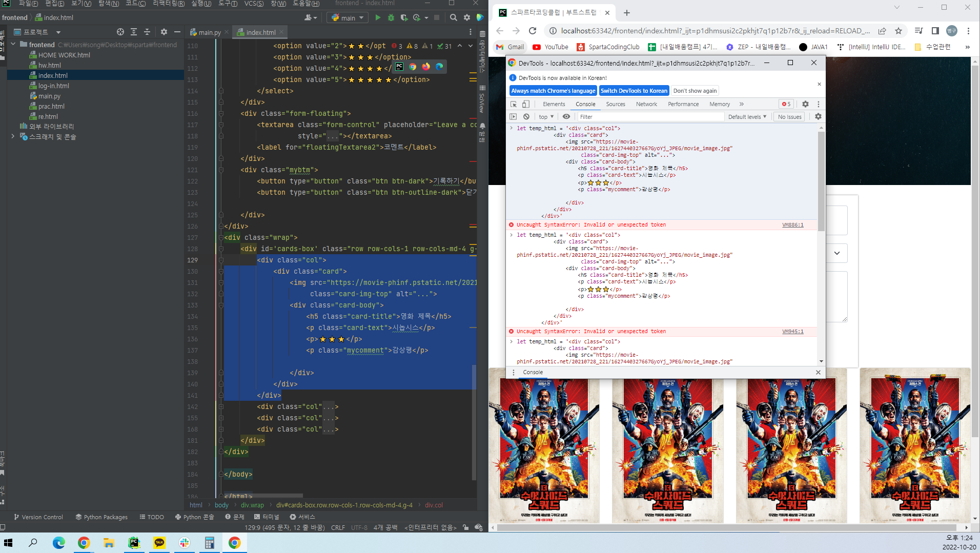Open PyCharm IDE settings gear
Image resolution: width=980 pixels, height=553 pixels.
[x=467, y=17]
